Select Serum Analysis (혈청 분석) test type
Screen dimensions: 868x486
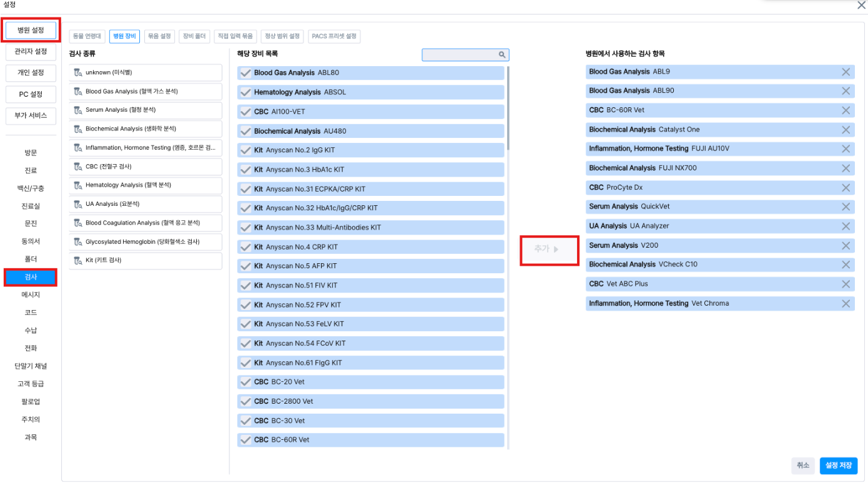pyautogui.click(x=145, y=110)
